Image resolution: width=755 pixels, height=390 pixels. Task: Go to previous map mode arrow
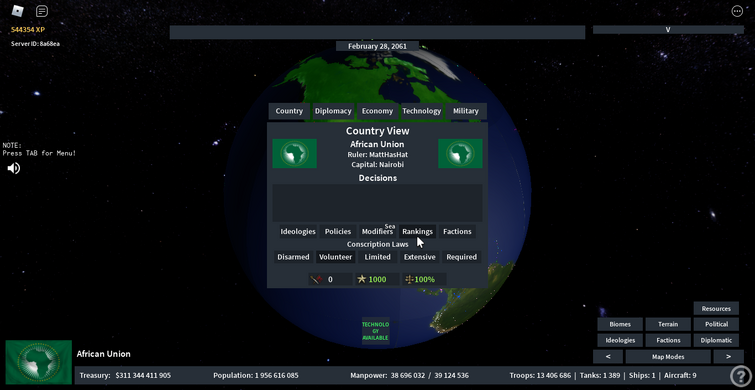tap(608, 357)
